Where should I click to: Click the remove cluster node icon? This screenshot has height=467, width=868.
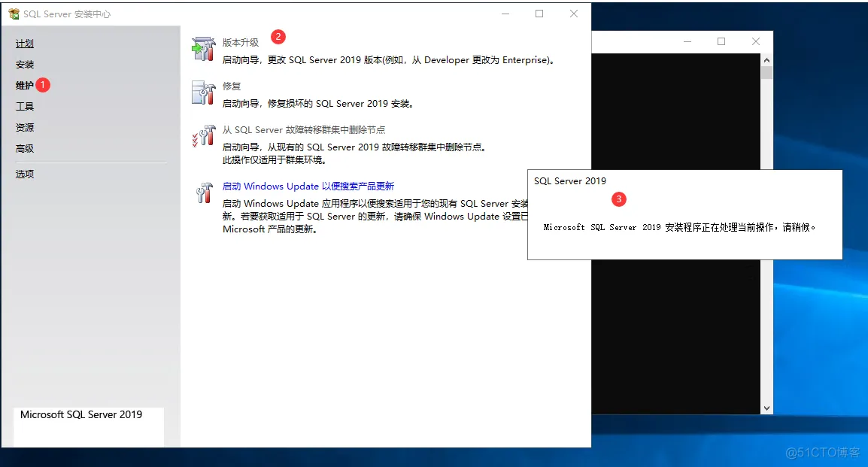click(x=203, y=136)
